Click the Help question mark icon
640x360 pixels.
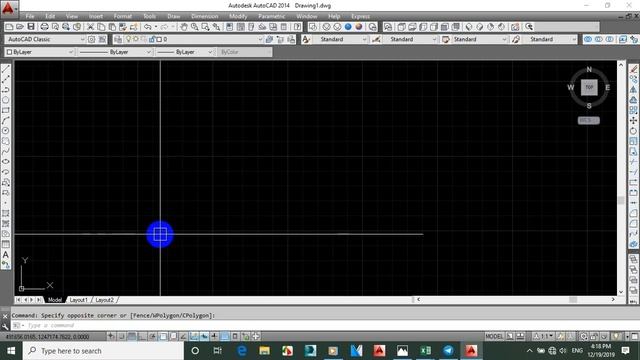(298, 27)
